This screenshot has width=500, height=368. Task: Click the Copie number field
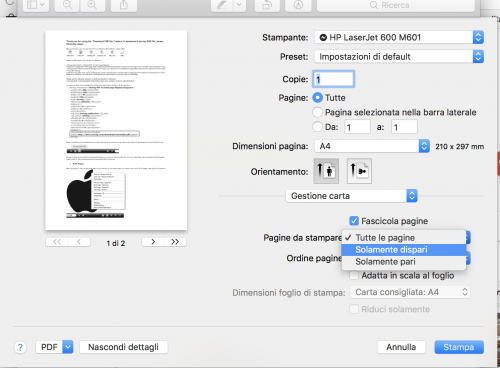point(333,79)
